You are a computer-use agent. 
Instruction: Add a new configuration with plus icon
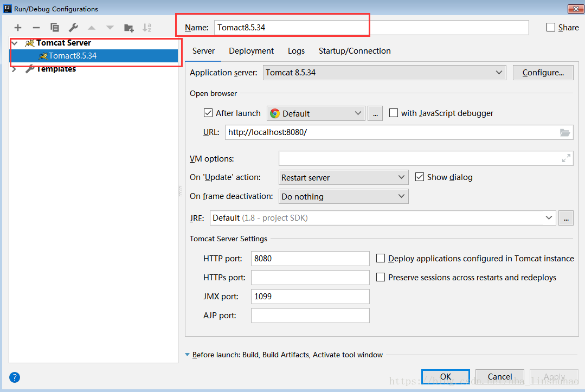(x=17, y=28)
